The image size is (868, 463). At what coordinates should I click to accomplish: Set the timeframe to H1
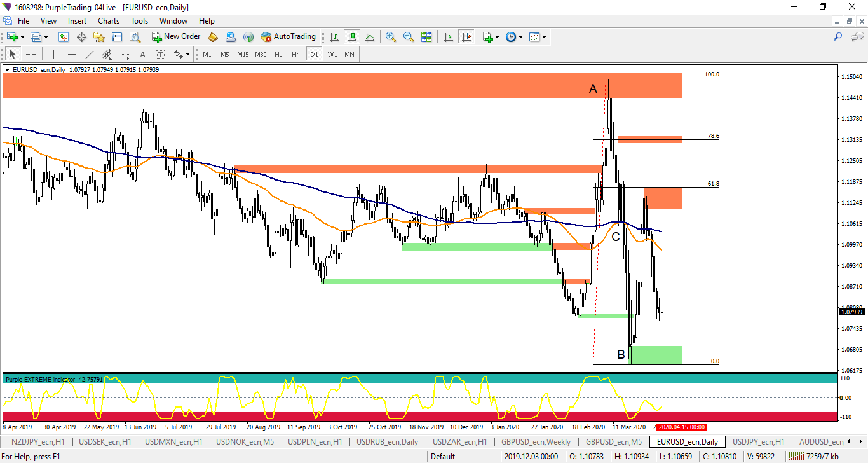pyautogui.click(x=278, y=54)
